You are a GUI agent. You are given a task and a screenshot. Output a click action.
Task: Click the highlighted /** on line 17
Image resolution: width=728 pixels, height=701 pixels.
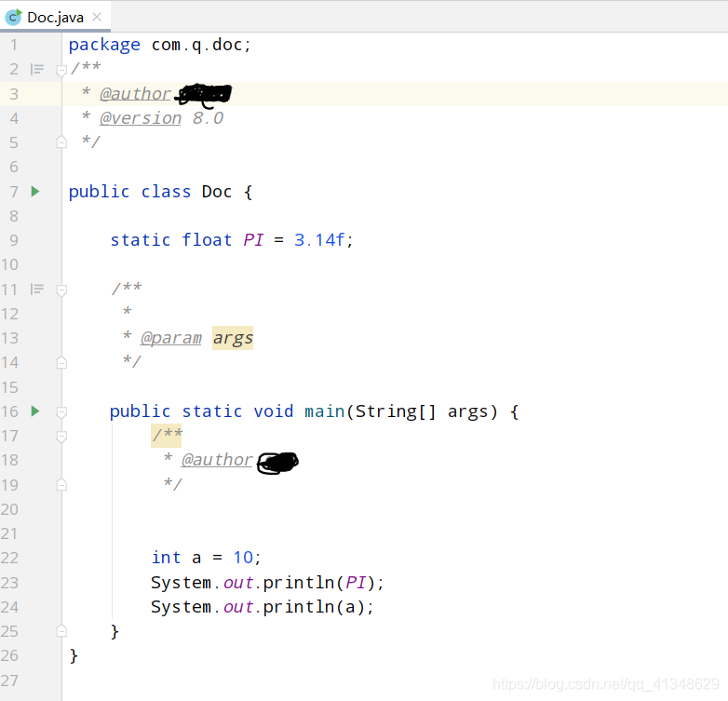pos(167,436)
